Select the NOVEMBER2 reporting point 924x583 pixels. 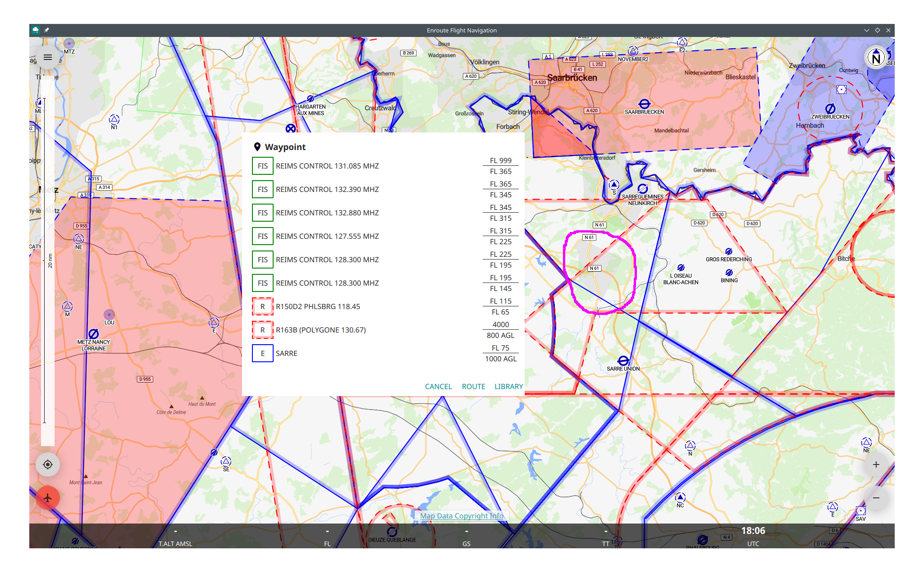point(633,51)
